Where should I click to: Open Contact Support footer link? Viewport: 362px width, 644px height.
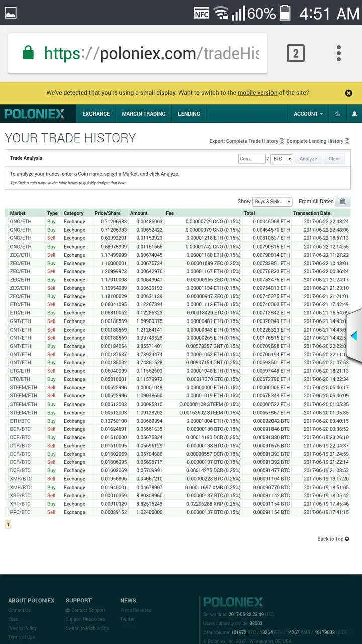[x=85, y=610]
